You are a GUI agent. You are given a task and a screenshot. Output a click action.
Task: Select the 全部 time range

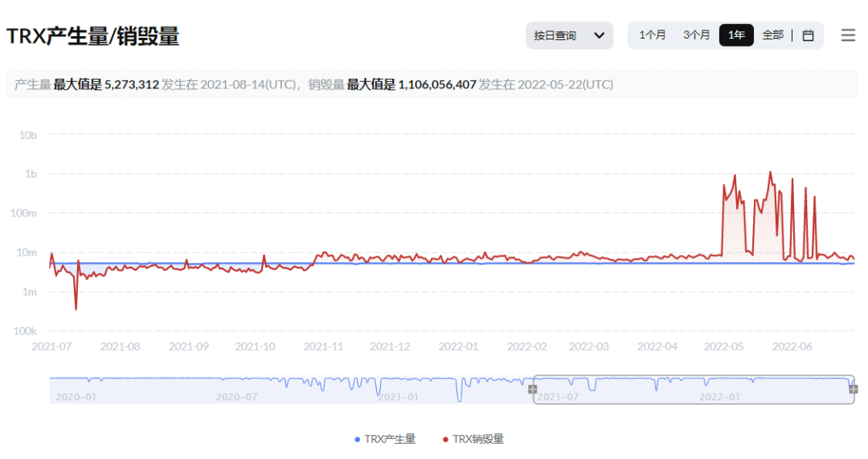[773, 35]
